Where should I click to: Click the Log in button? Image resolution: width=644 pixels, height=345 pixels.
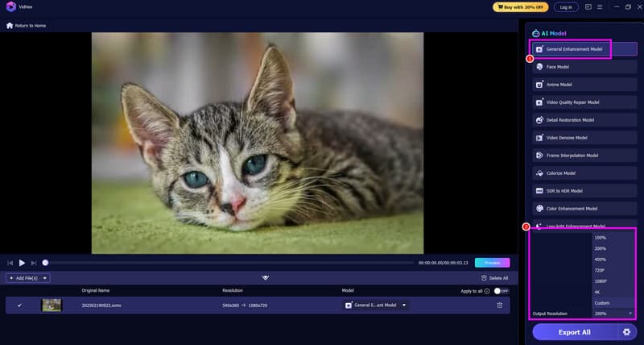point(566,7)
